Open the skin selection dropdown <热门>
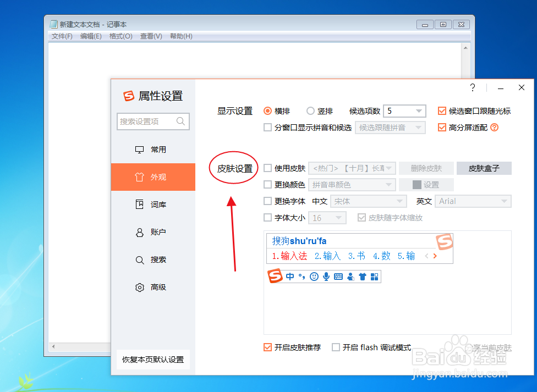The height and width of the screenshot is (392, 537). 352,168
